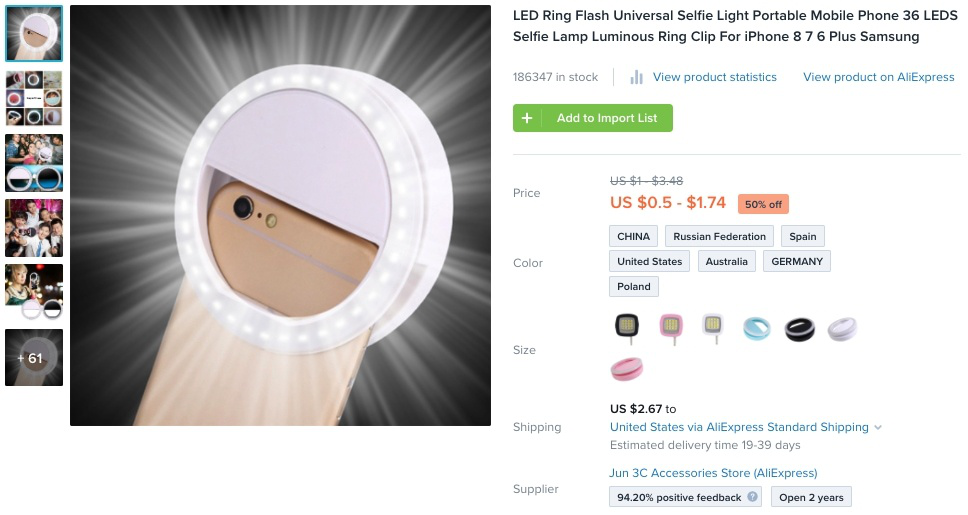Select the pink square LED flash variant

pyautogui.click(x=670, y=327)
